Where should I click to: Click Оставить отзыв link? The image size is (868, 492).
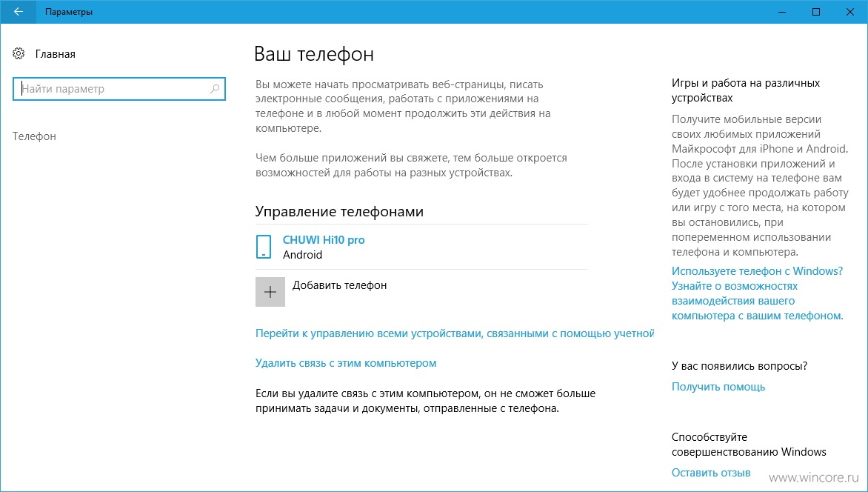pyautogui.click(x=711, y=473)
